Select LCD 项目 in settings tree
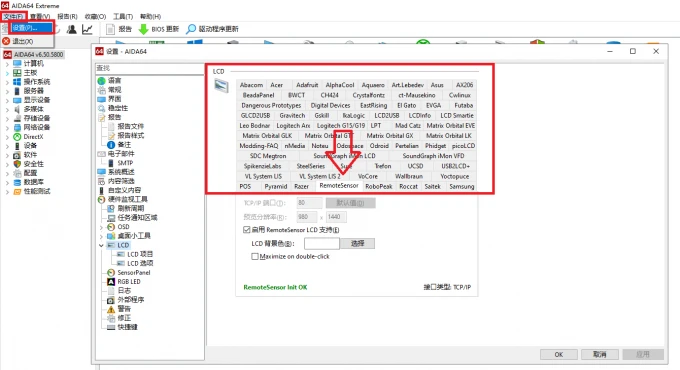The image size is (680, 370). click(140, 254)
